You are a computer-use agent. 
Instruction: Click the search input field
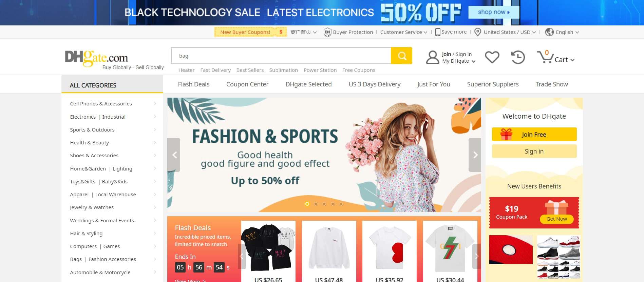(x=281, y=56)
